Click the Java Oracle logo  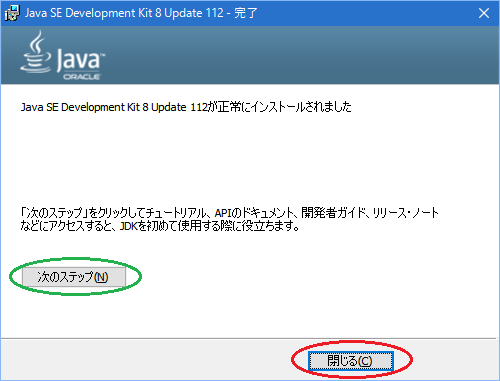coord(62,56)
